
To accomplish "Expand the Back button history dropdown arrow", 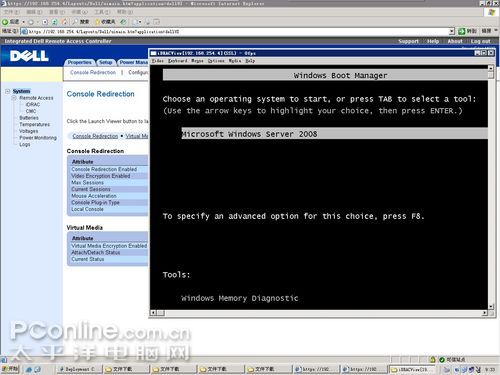I will coord(23,22).
